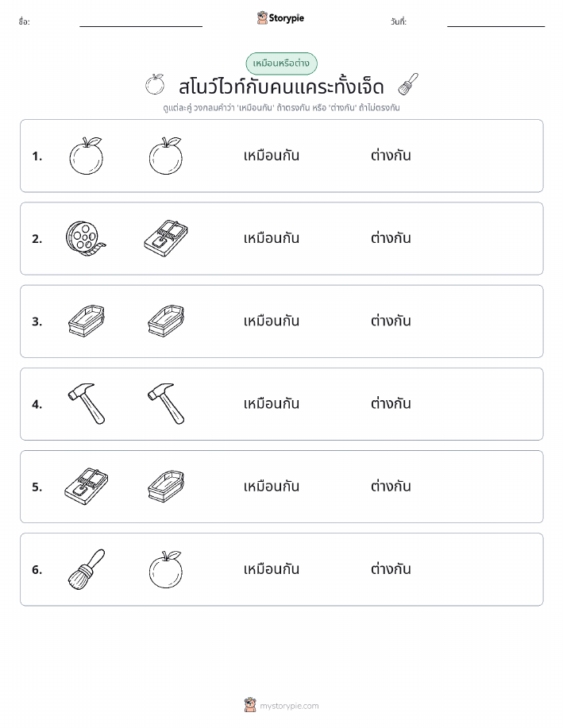Pick เหมือนกัน for row 4
563x728 pixels.
tap(272, 403)
